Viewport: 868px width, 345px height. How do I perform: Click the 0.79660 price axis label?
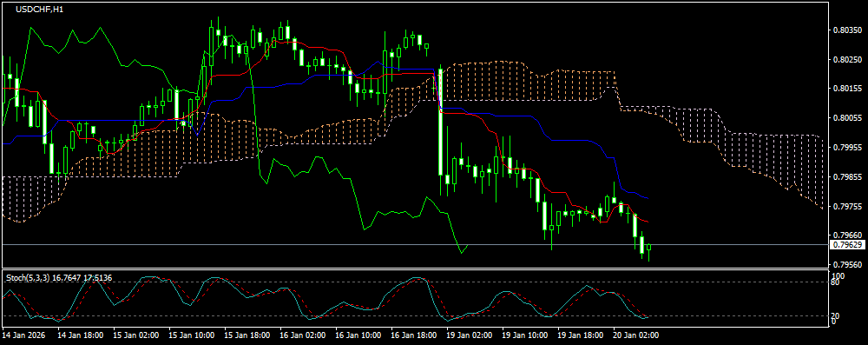[847, 236]
